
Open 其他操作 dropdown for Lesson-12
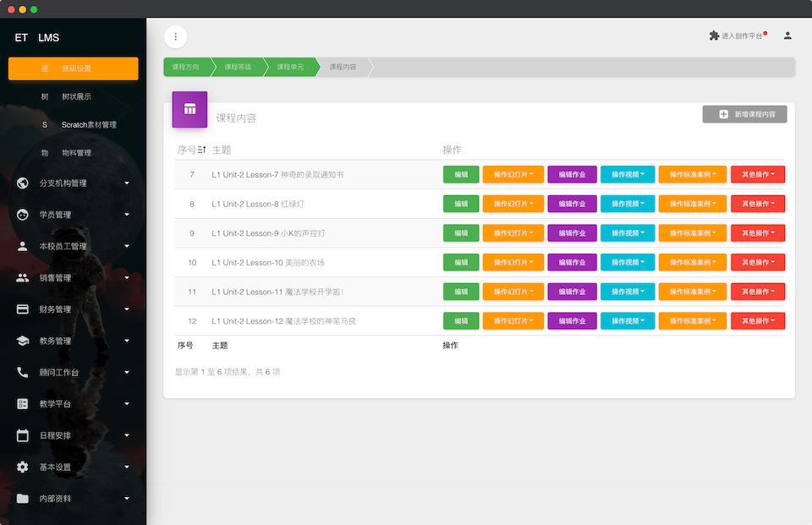(757, 321)
